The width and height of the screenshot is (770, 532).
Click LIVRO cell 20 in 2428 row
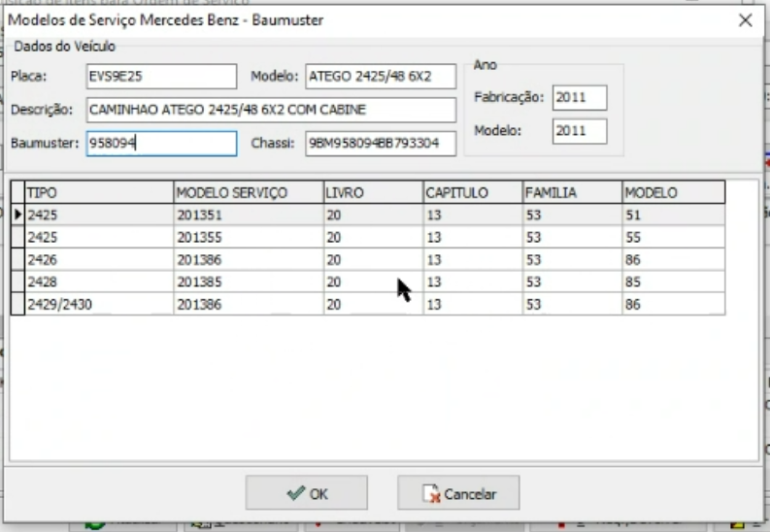click(x=373, y=282)
